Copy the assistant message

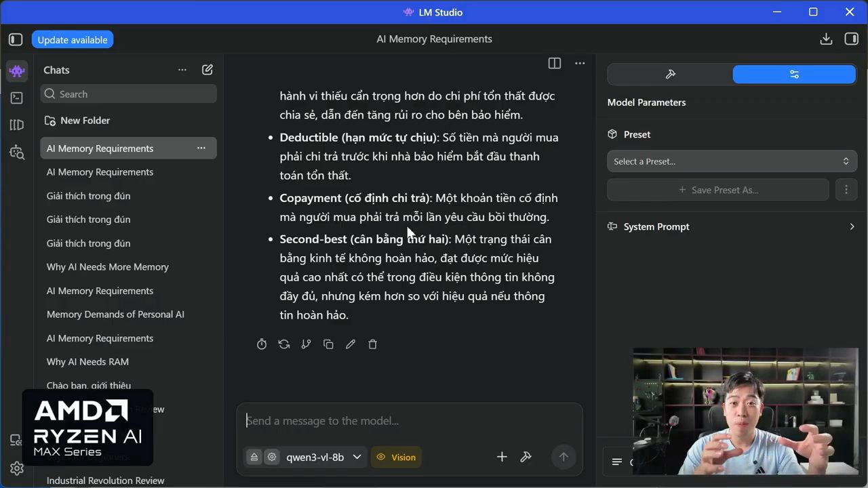tap(328, 344)
